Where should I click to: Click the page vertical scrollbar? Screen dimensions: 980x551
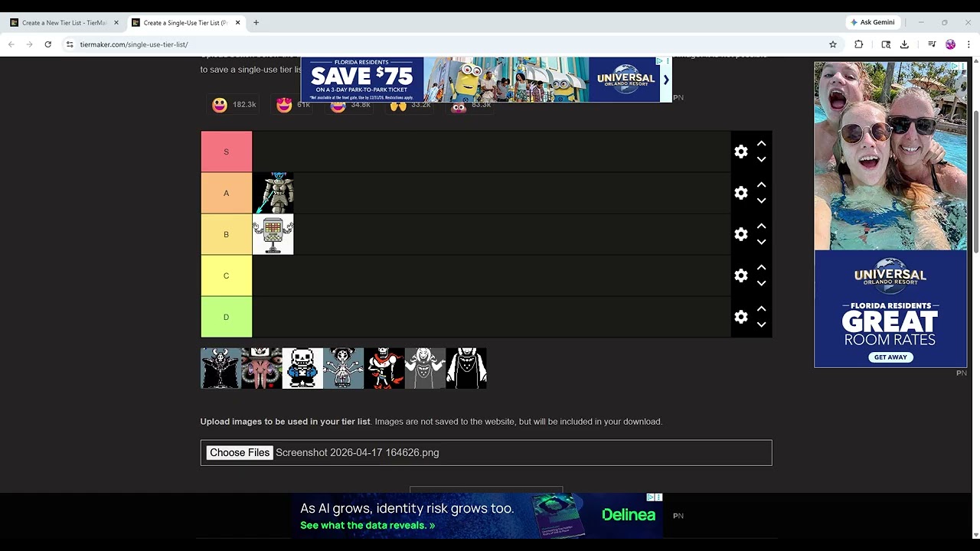975,182
